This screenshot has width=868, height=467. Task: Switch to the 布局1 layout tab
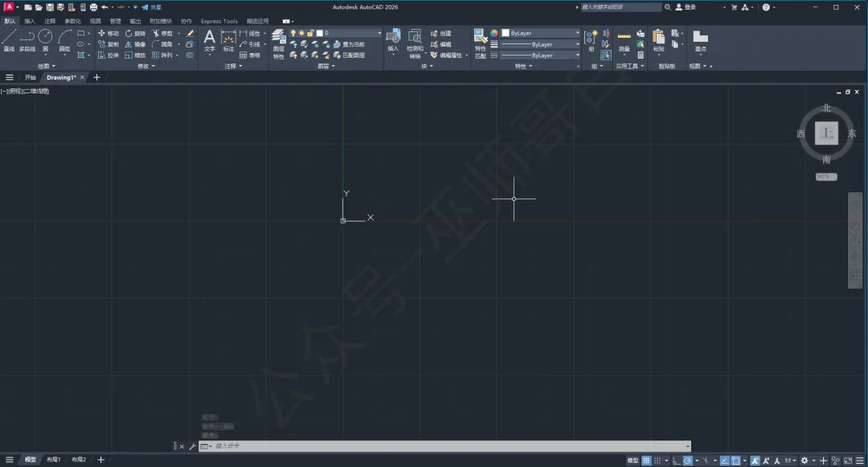click(54, 460)
